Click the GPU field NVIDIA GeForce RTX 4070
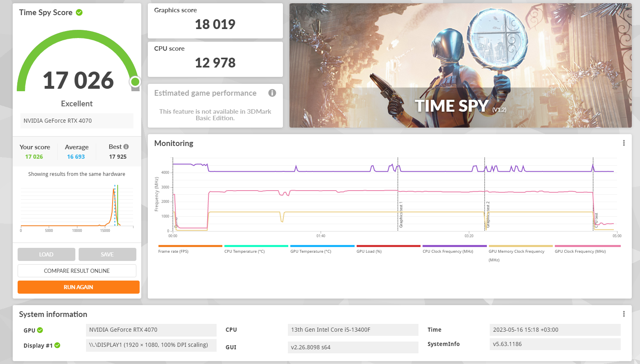The height and width of the screenshot is (364, 640). point(151,330)
